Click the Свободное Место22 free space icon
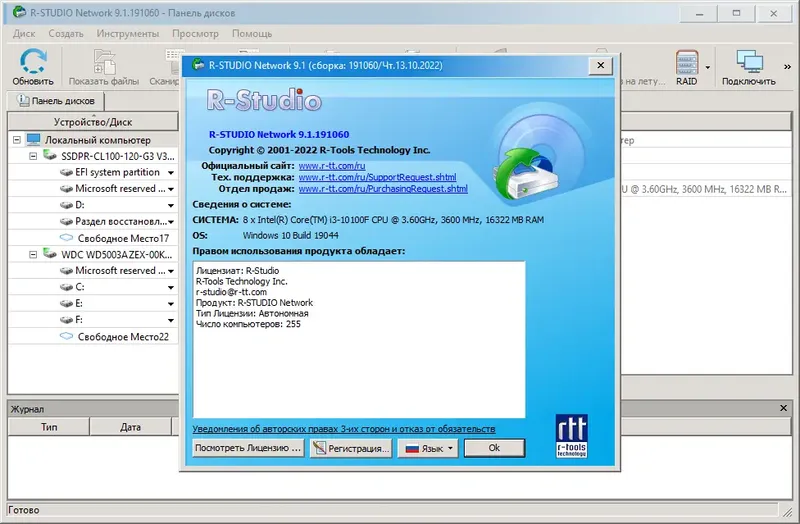 pyautogui.click(x=66, y=336)
